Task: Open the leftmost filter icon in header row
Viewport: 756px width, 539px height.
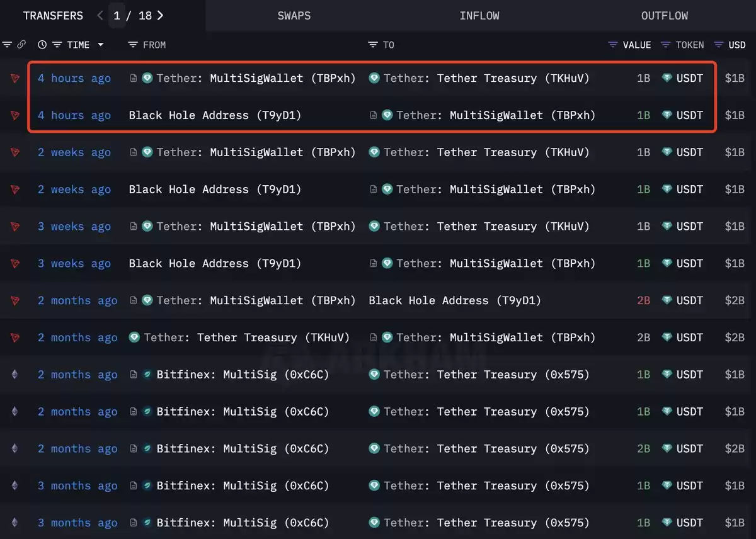Action: pos(7,45)
